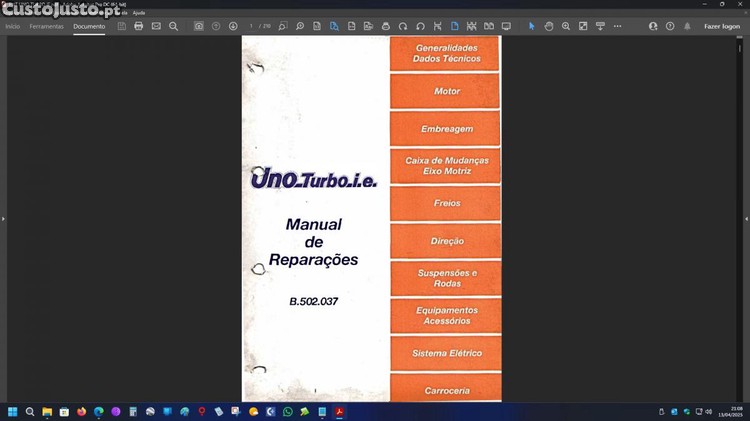Open the search magnifier tool
This screenshot has height=421, width=750.
174,26
